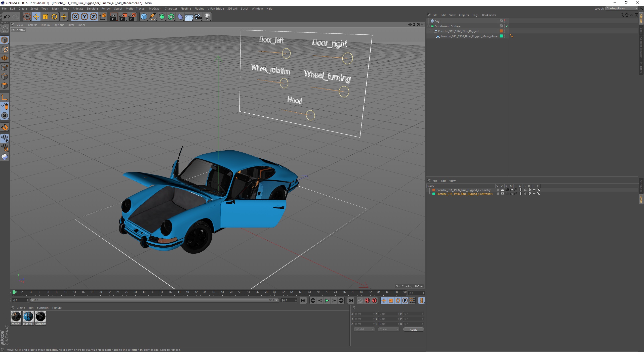The image size is (644, 352).
Task: Click the Python script icon
Action: coord(5,157)
